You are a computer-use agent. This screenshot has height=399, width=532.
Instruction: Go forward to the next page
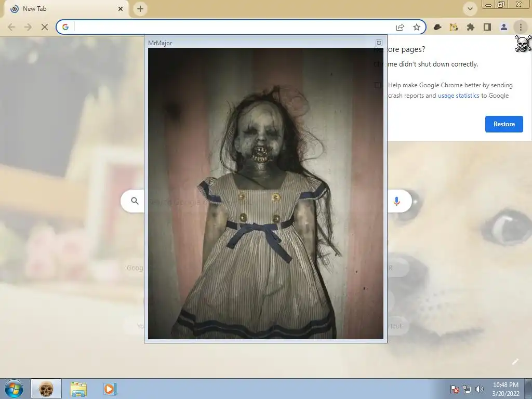point(28,27)
